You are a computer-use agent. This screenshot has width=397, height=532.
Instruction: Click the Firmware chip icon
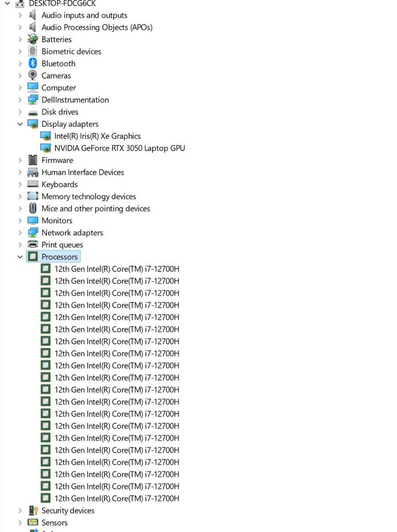33,160
